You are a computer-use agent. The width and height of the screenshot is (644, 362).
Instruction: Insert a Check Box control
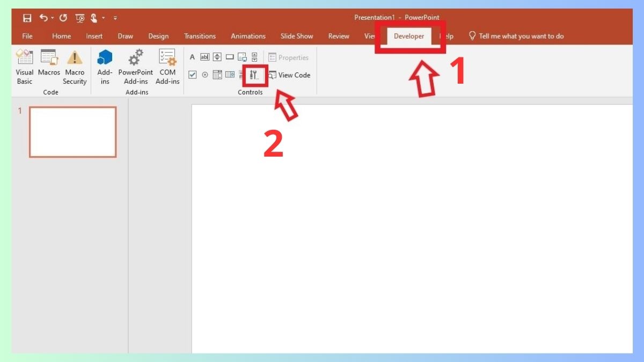click(x=193, y=75)
